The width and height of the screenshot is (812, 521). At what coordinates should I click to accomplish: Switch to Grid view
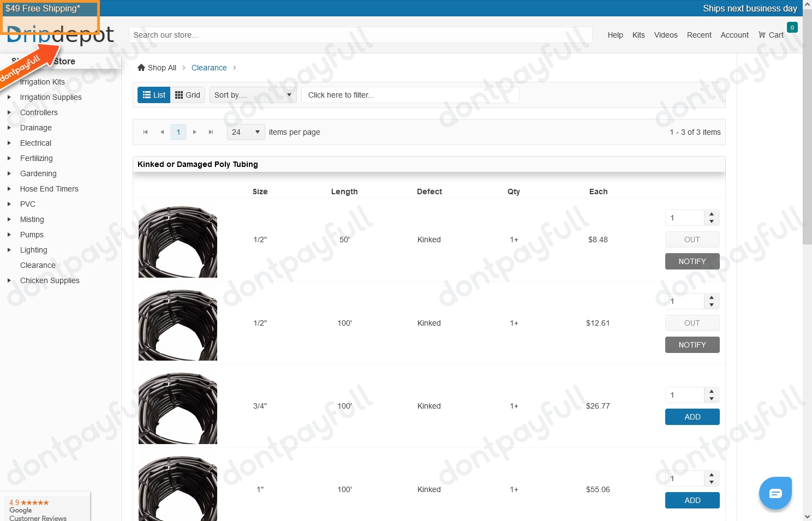[x=188, y=95]
